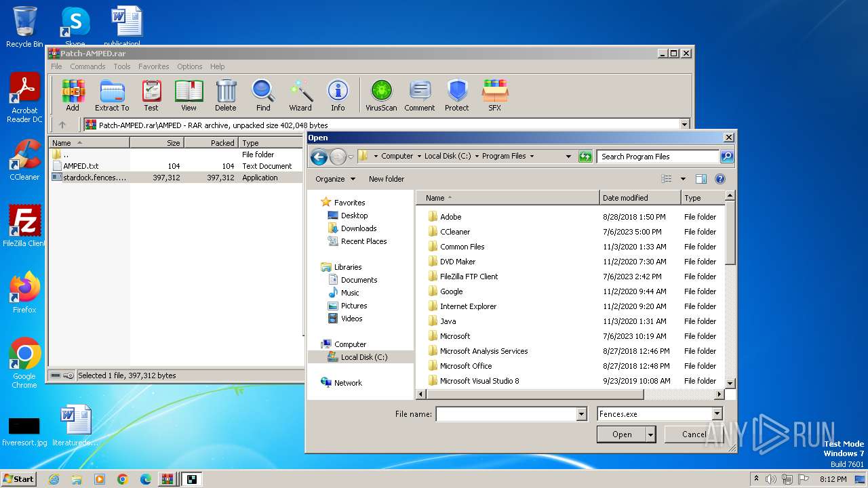868x488 pixels.
Task: Click the SFX icon in WinRAR
Action: (x=495, y=95)
